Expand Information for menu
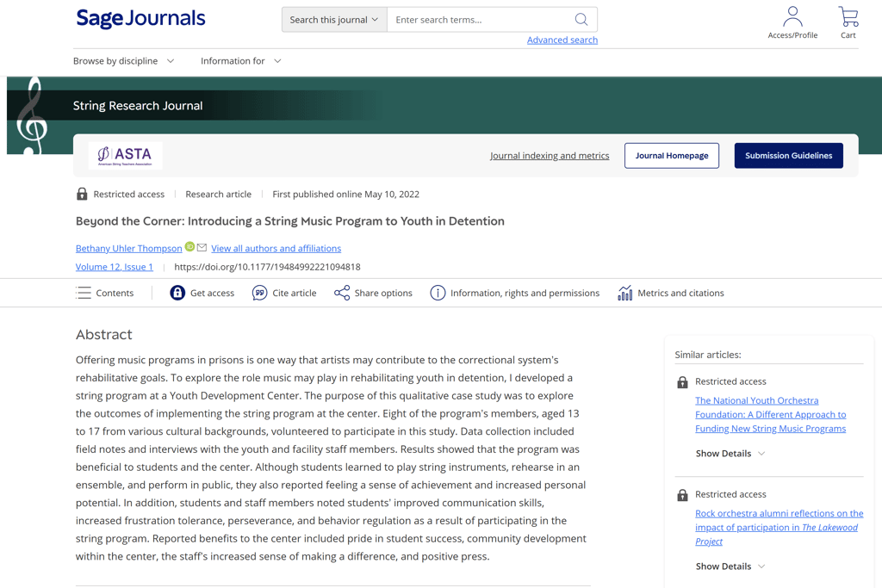 click(x=241, y=61)
